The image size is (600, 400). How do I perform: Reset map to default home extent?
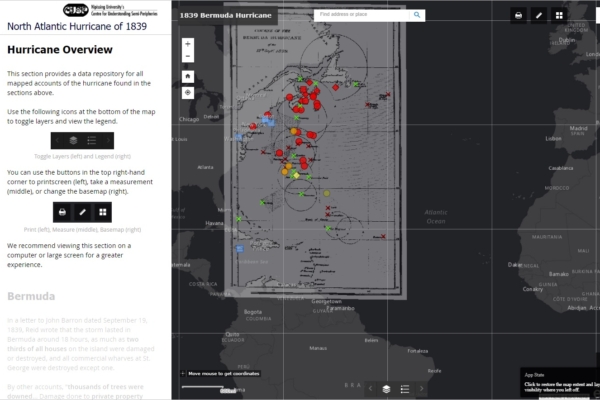pyautogui.click(x=188, y=75)
